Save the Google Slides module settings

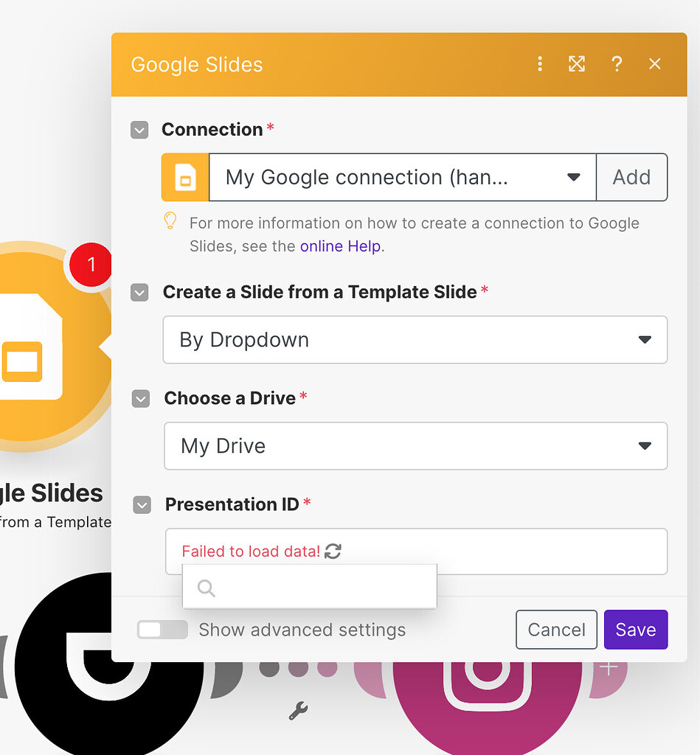pos(635,630)
